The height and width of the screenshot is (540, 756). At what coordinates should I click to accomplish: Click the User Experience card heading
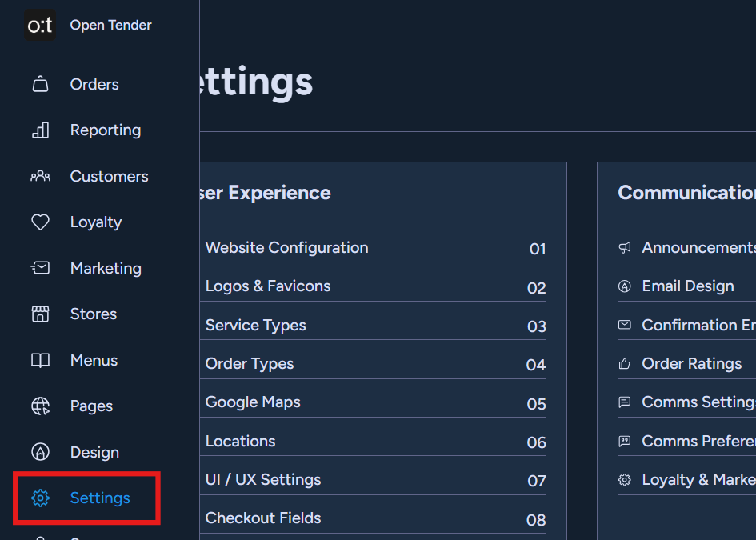tap(265, 193)
